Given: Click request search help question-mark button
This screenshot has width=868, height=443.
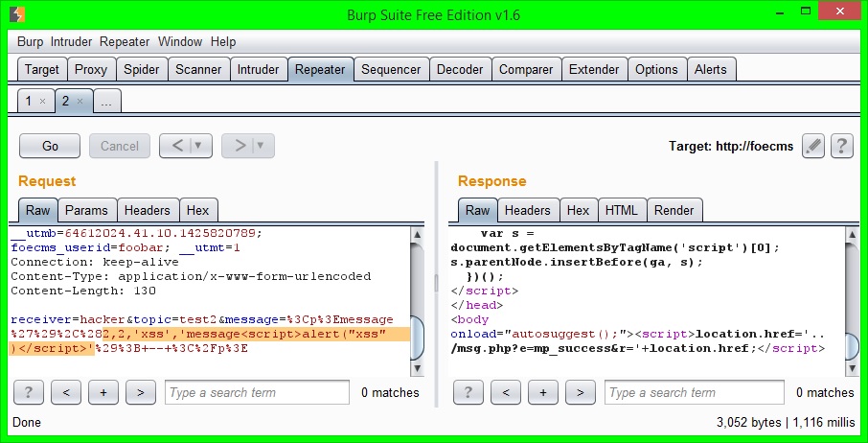Looking at the screenshot, I should coord(28,392).
